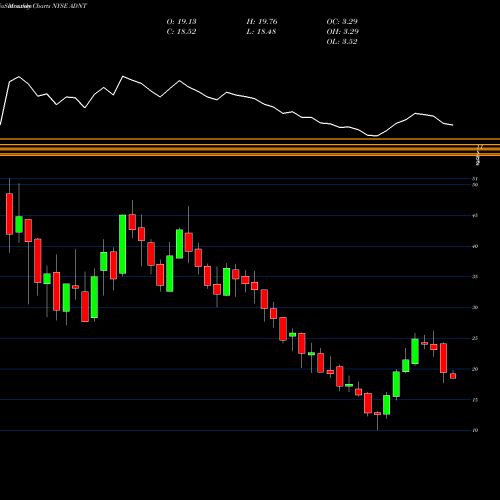Click the "OL: 3.52" reading
500x500 pixels.
(x=342, y=41)
